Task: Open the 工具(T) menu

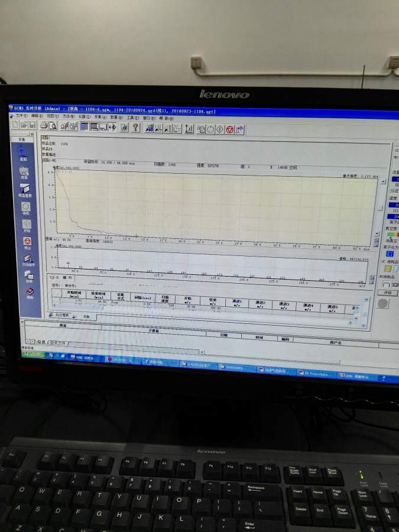Action: click(x=132, y=118)
